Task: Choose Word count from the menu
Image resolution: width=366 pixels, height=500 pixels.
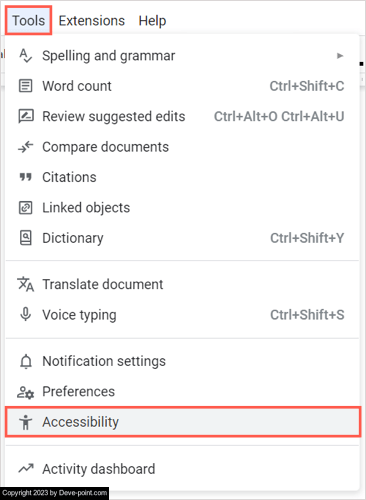Action: (x=183, y=86)
